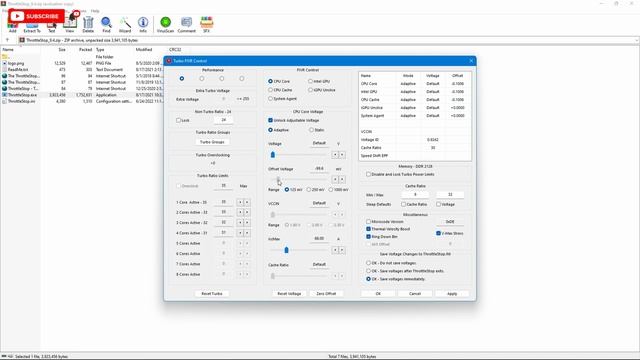Select the ThrottleStop.exe file icon
The height and width of the screenshot is (360, 640).
[x=4, y=95]
